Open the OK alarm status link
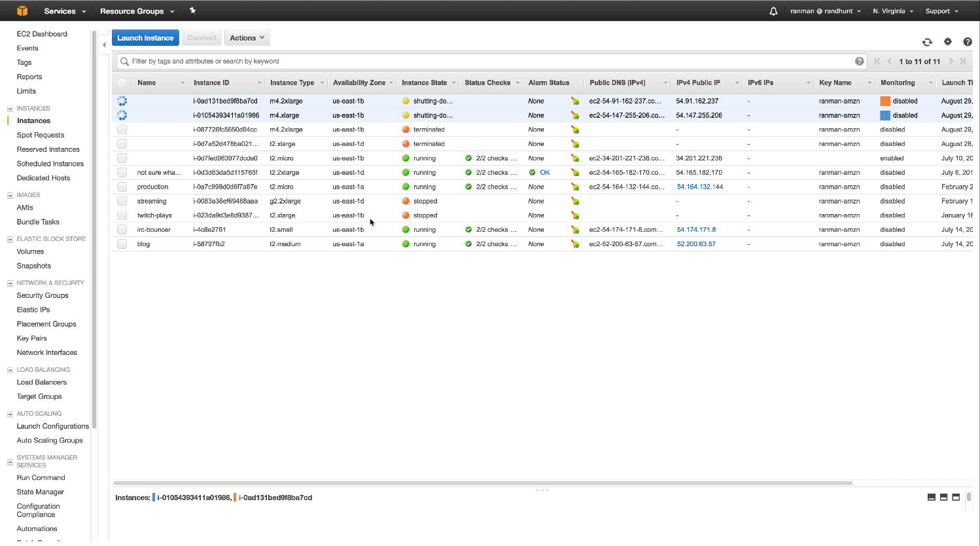The height and width of the screenshot is (546, 980). point(545,173)
